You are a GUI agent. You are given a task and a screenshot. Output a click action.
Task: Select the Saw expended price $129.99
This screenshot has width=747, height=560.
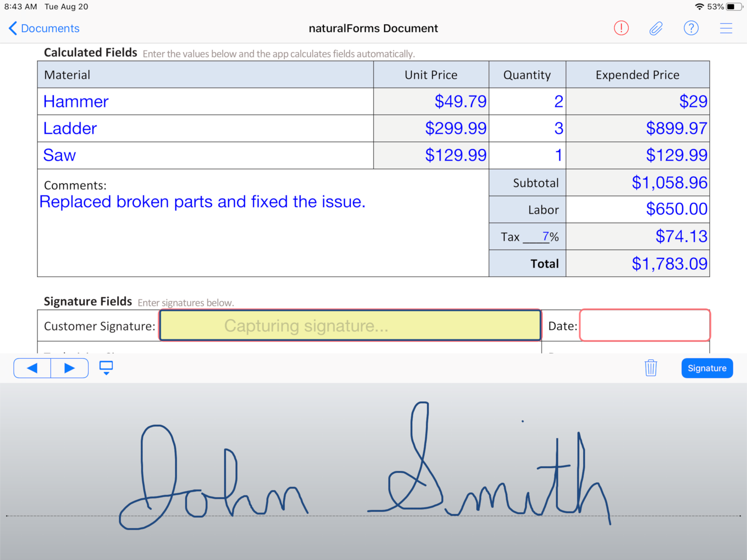point(638,155)
